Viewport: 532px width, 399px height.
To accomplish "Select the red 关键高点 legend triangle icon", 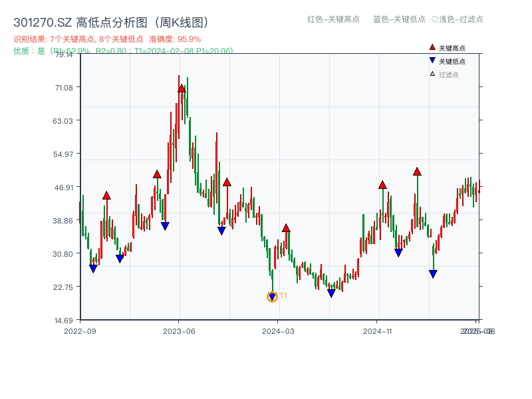I will pos(432,47).
